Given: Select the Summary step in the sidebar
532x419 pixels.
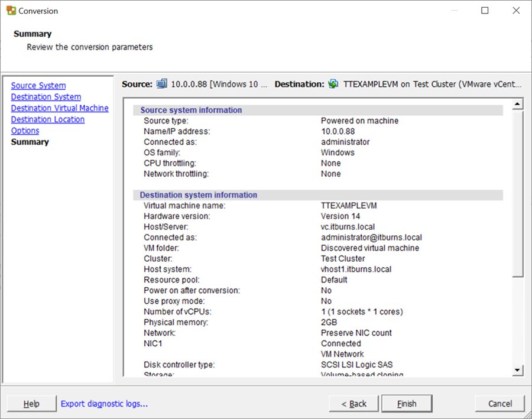Looking at the screenshot, I should click(30, 142).
